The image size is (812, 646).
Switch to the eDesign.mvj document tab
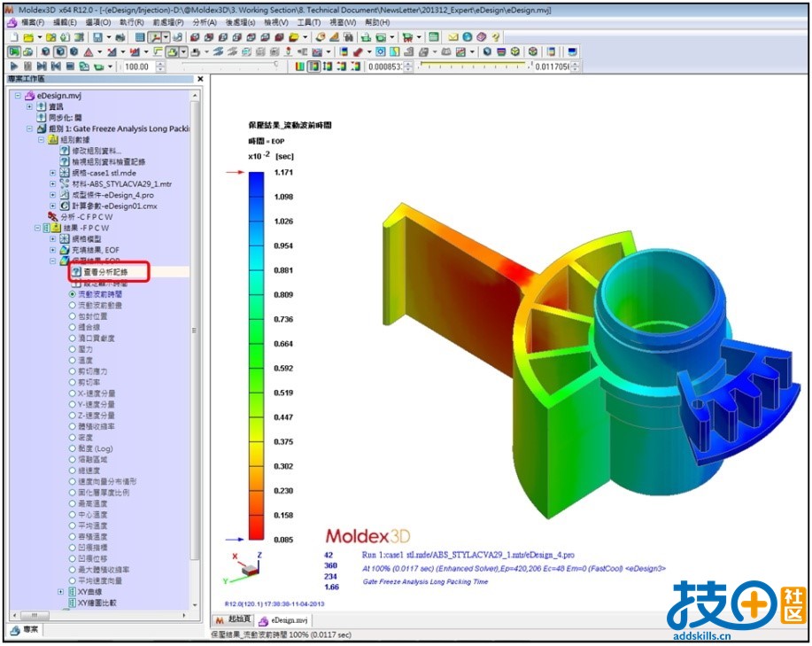[x=283, y=620]
